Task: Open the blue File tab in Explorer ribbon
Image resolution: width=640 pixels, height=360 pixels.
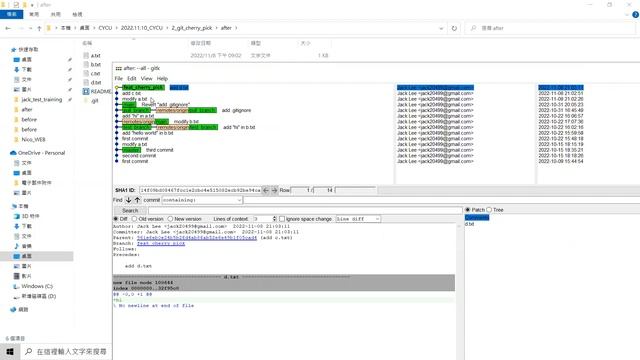Action: [x=11, y=14]
